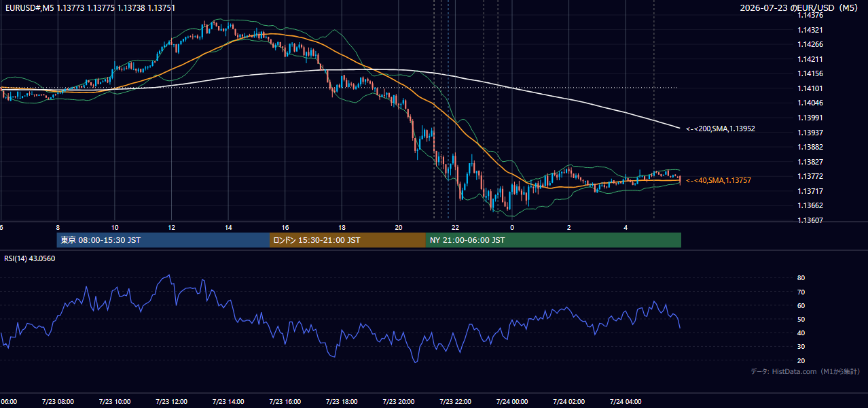Click hour tick 12 under price chart
The image size is (868, 408).
pyautogui.click(x=171, y=228)
